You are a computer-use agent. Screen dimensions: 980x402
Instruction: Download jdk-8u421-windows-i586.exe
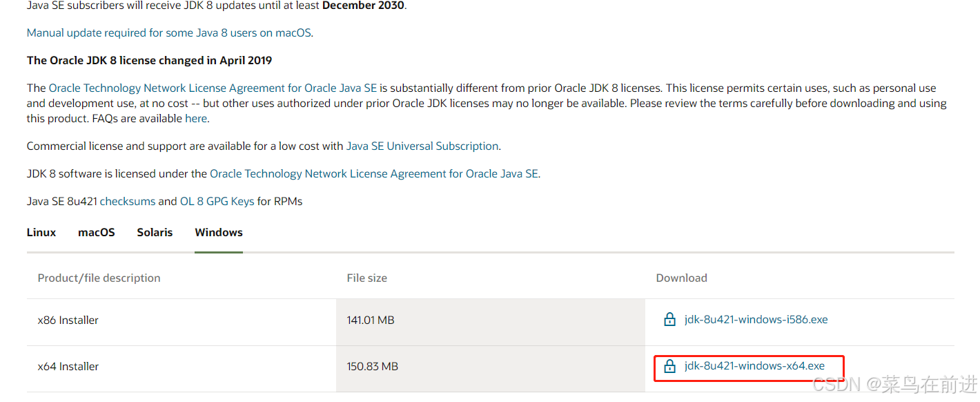pyautogui.click(x=756, y=320)
